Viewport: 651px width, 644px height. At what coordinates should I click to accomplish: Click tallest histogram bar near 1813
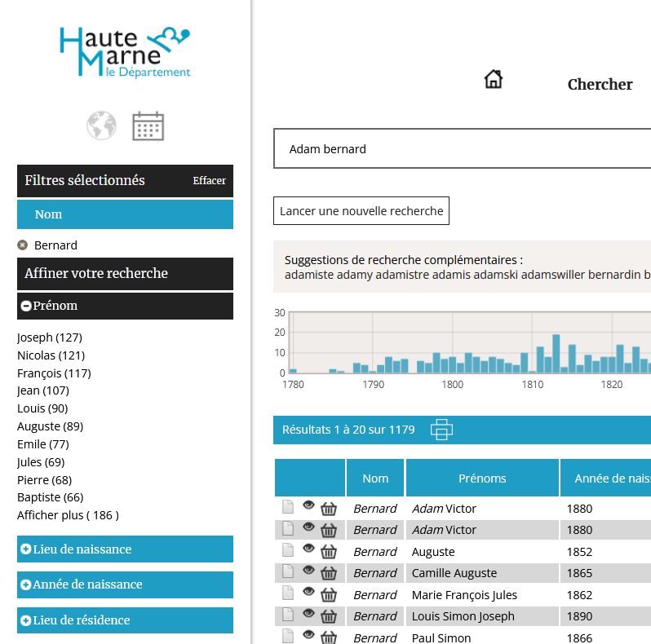point(556,354)
